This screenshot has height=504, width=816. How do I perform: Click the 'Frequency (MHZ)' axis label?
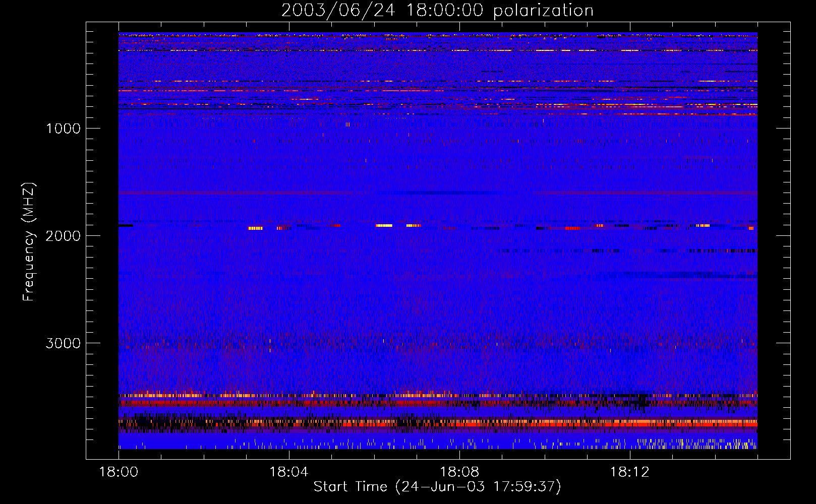pyautogui.click(x=28, y=242)
